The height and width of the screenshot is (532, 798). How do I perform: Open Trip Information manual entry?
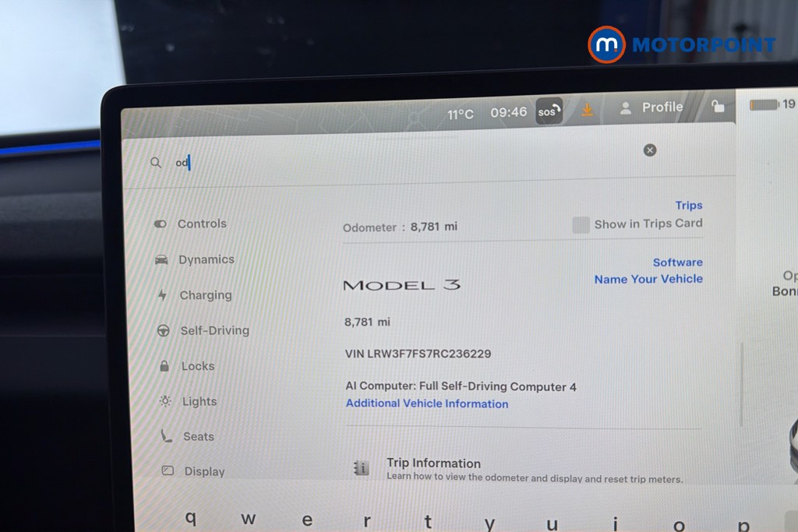coord(433,463)
